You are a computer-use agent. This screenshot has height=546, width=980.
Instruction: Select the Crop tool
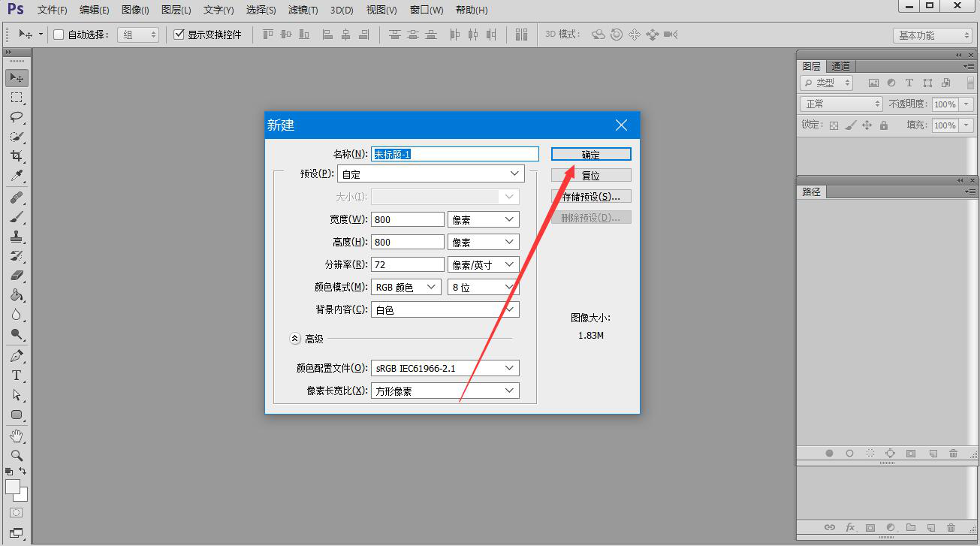point(17,156)
